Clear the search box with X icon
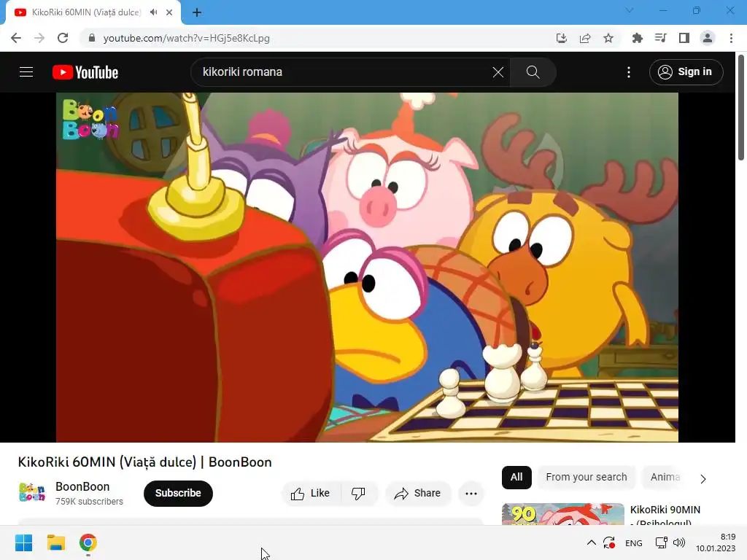The height and width of the screenshot is (560, 747). pyautogui.click(x=498, y=72)
